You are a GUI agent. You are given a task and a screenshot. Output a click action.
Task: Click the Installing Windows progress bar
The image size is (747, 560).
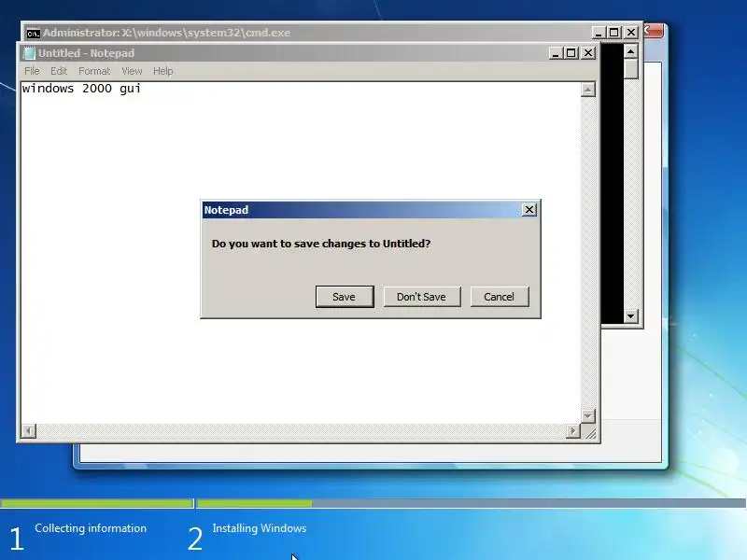(472, 503)
